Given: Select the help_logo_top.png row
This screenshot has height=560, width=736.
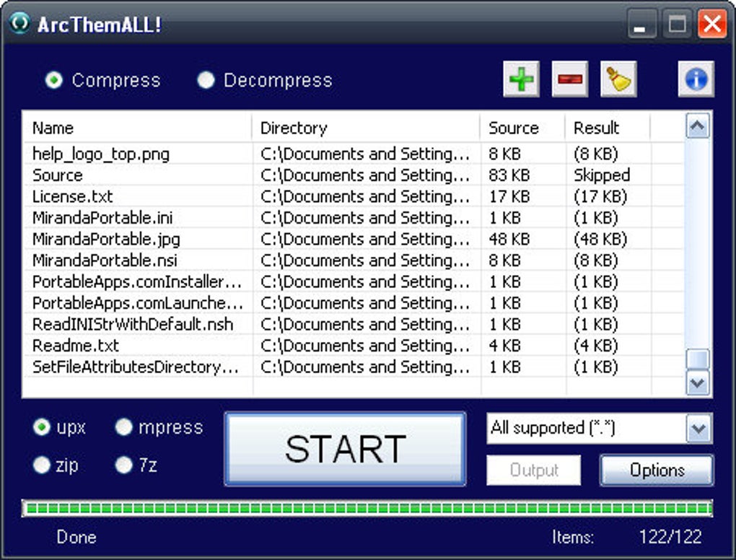Looking at the screenshot, I should (353, 154).
